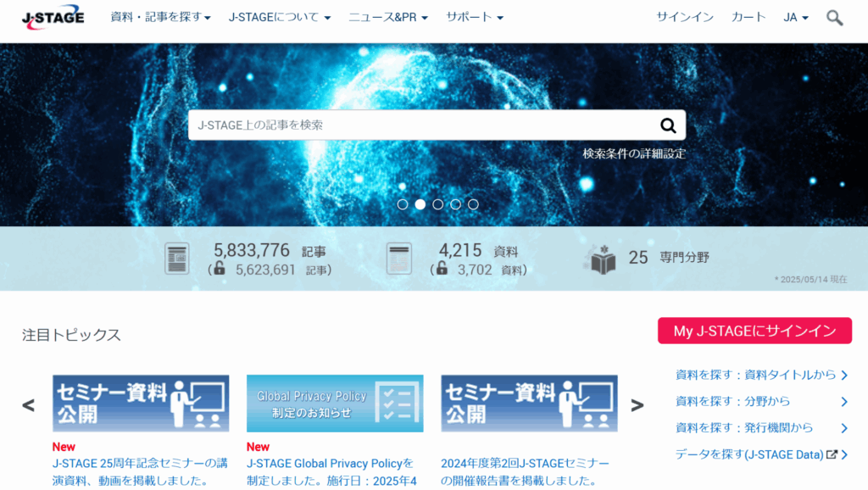Click the articles document icon beside 5,833,776
The image size is (868, 490).
pyautogui.click(x=177, y=259)
